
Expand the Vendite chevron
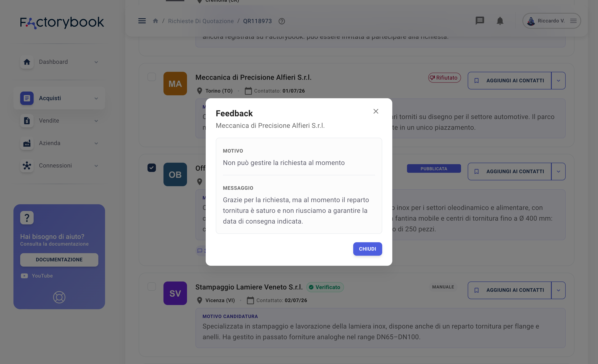coord(96,121)
